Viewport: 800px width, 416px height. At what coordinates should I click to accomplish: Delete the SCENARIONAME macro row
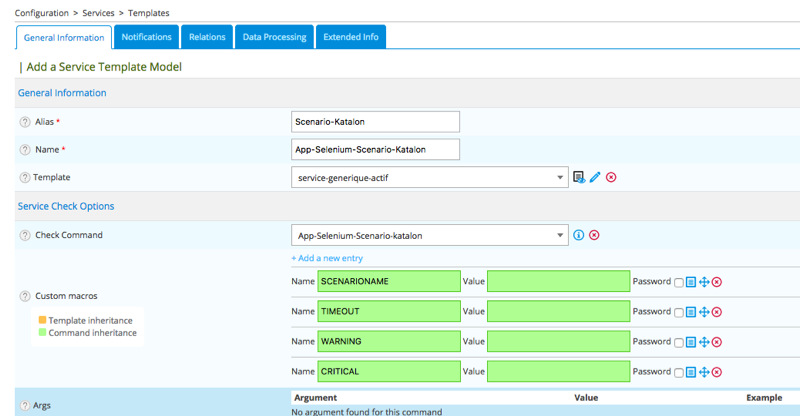pos(717,282)
